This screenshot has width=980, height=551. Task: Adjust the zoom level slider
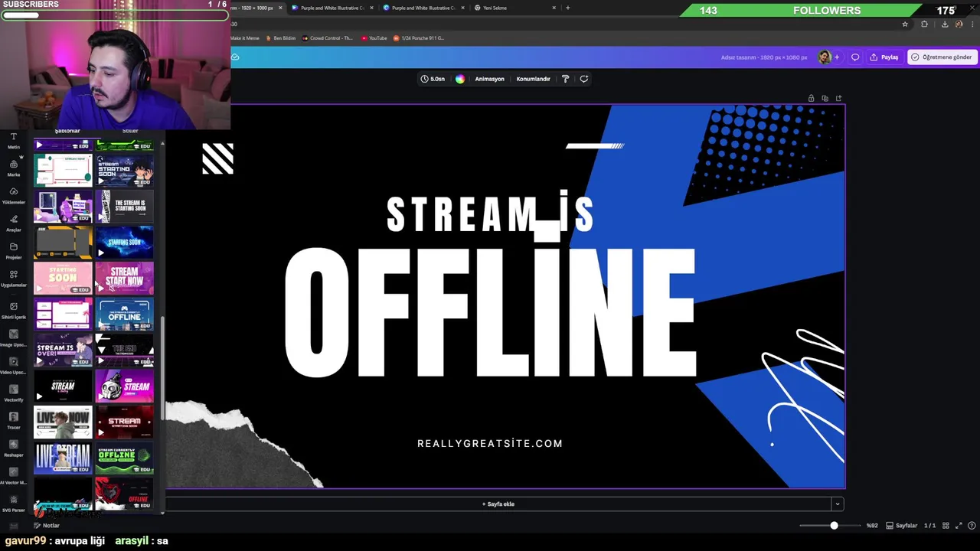(x=834, y=526)
